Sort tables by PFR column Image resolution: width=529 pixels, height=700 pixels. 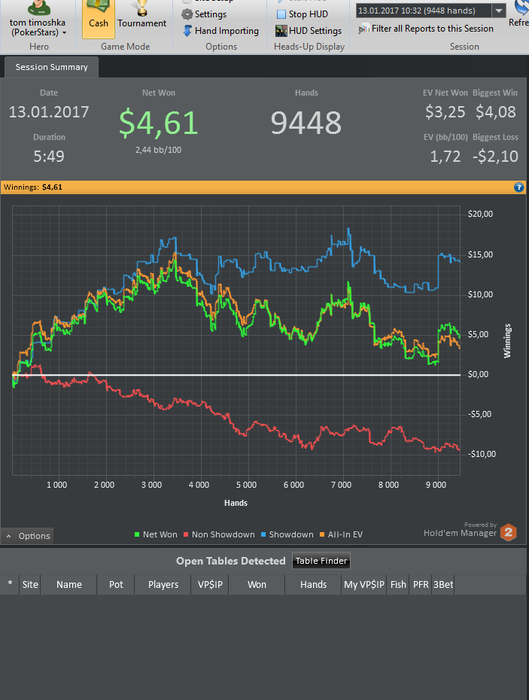(x=421, y=584)
